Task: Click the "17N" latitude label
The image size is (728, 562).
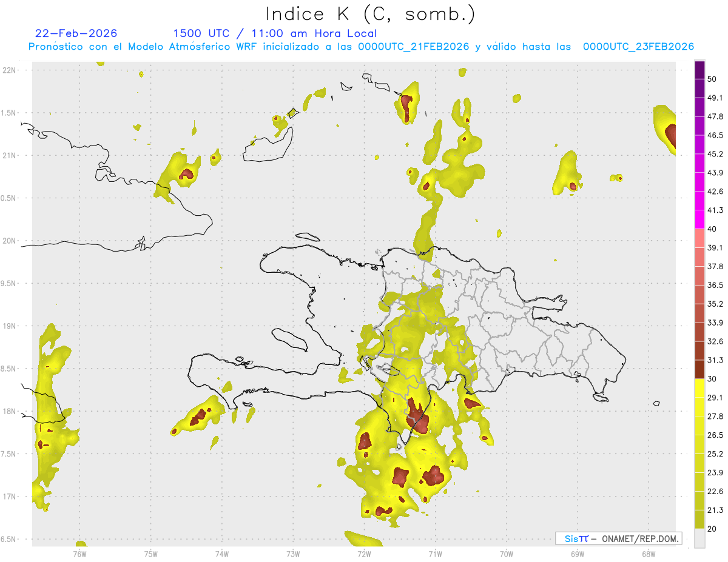Action: pyautogui.click(x=9, y=497)
